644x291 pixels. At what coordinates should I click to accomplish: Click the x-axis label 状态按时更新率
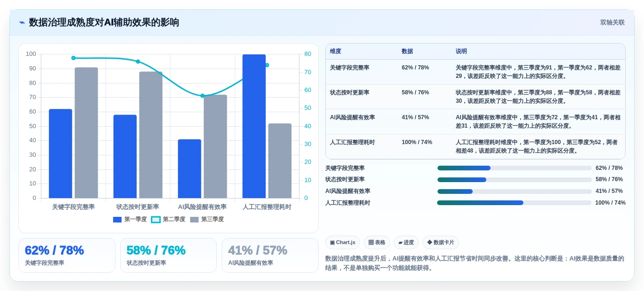click(x=138, y=207)
